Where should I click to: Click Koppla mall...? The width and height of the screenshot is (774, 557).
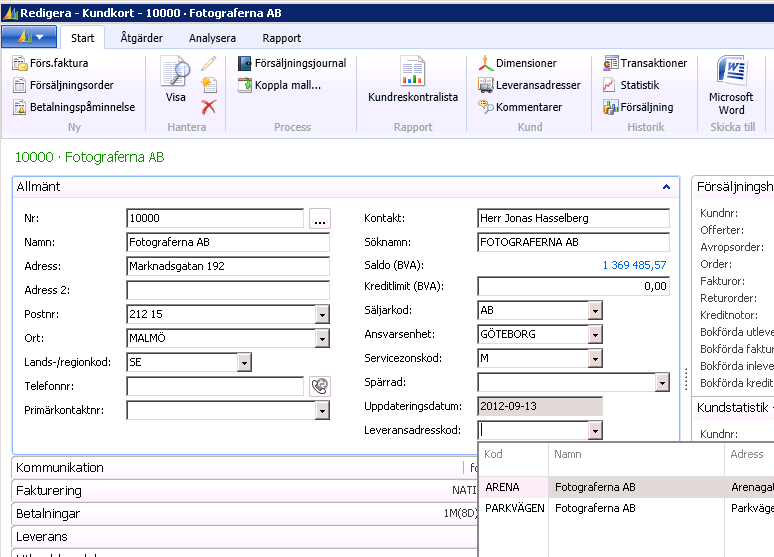(279, 85)
